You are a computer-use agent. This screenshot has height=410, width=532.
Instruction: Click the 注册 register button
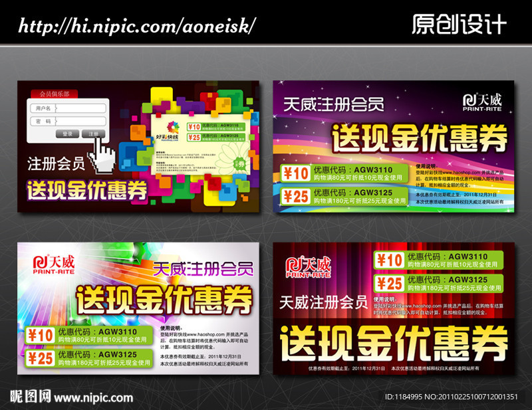[x=93, y=134]
